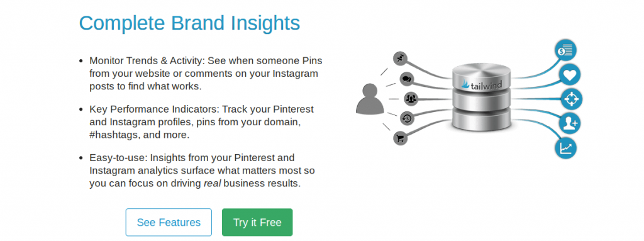The image size is (644, 241).
Task: Select the blue dollar invoice icon
Action: [565, 50]
